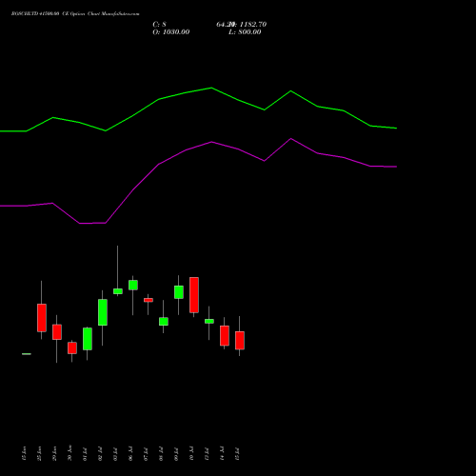Select the 06 Jul date label
This screenshot has width=476, height=476.
click(130, 453)
